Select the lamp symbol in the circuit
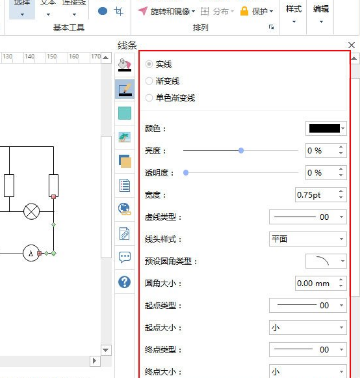Screen dimensions: 360x378 click(32, 212)
